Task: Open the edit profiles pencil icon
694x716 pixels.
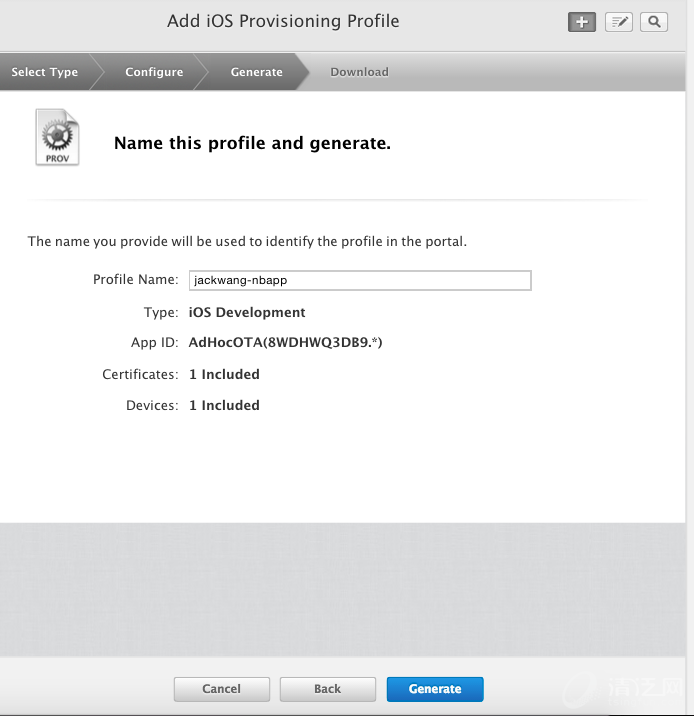Action: click(x=618, y=22)
